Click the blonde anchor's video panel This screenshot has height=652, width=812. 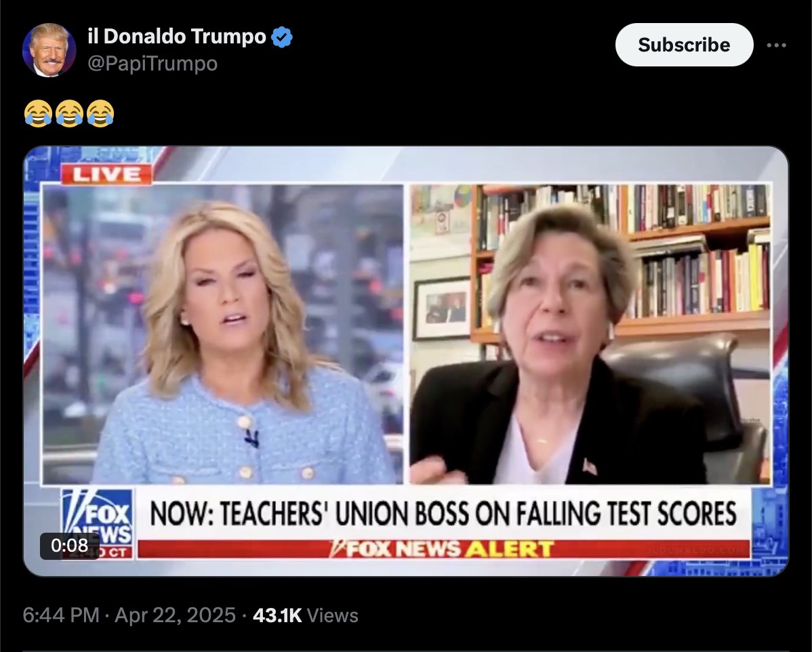[x=223, y=334]
